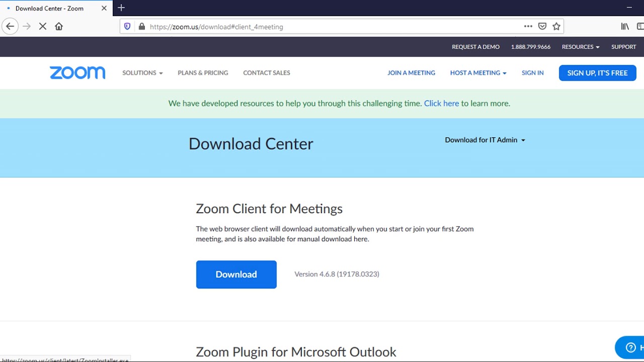Click Sign Up, It's Free button

pyautogui.click(x=598, y=73)
